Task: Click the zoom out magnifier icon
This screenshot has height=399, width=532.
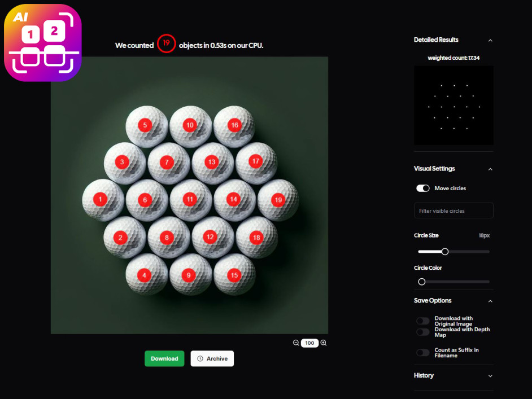Action: pyautogui.click(x=296, y=343)
